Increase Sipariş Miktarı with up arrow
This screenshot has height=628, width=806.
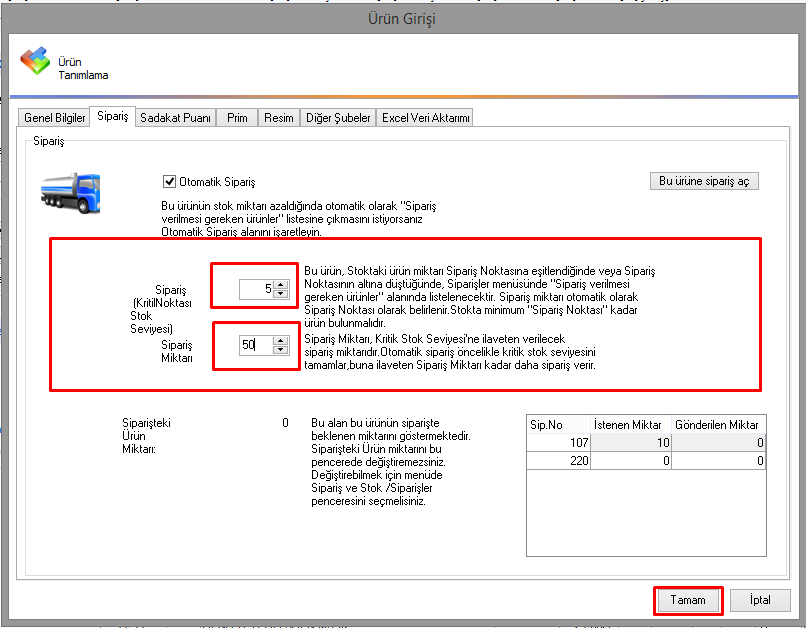[281, 340]
